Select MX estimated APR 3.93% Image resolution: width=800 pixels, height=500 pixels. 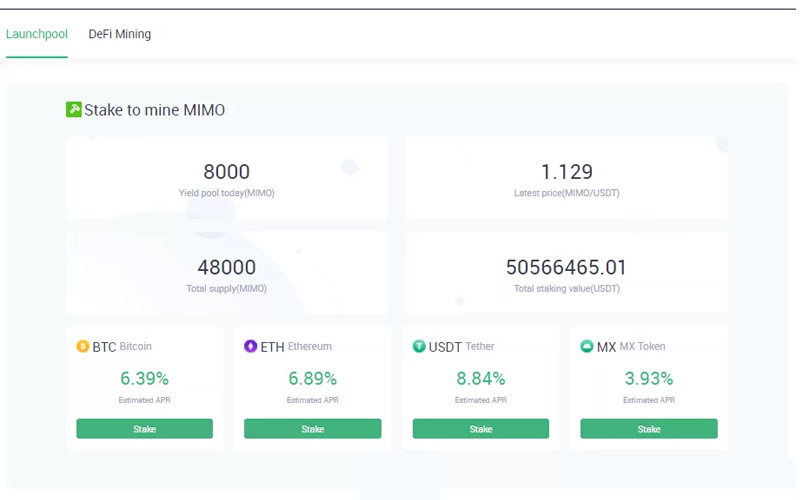click(x=649, y=379)
